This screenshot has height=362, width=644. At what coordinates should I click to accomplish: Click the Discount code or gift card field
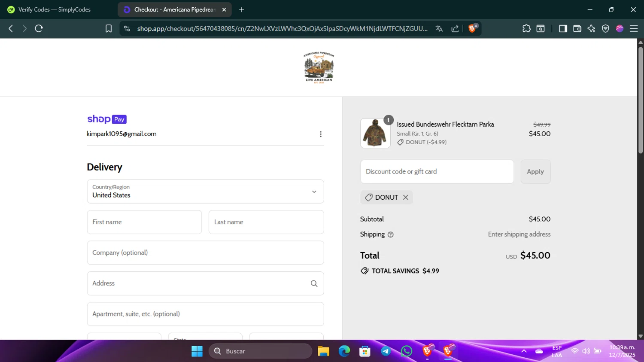(x=437, y=172)
